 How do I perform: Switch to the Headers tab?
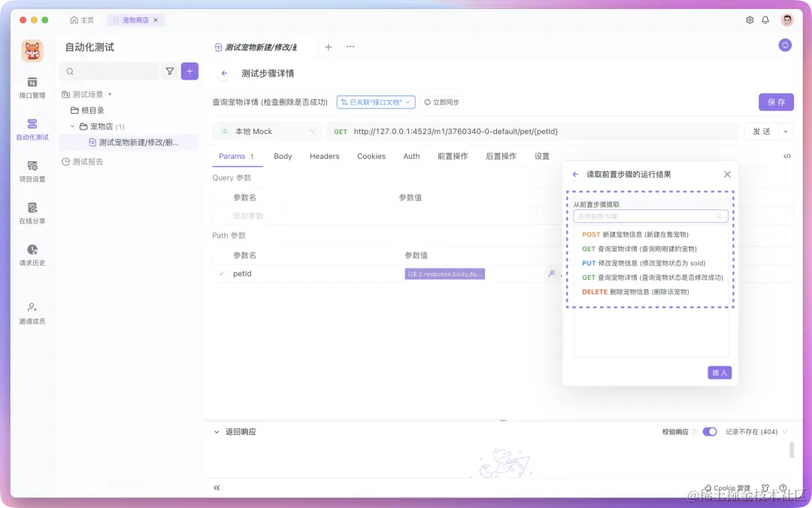[x=324, y=157]
